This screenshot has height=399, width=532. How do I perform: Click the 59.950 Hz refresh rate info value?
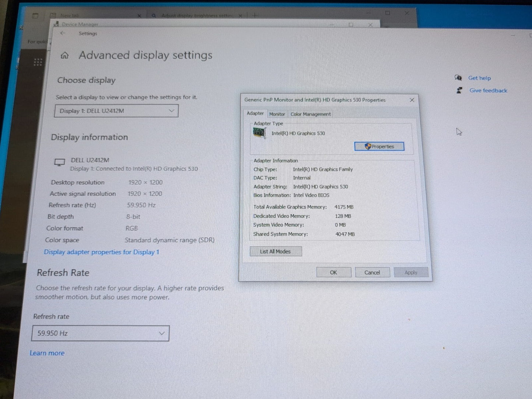tap(141, 205)
